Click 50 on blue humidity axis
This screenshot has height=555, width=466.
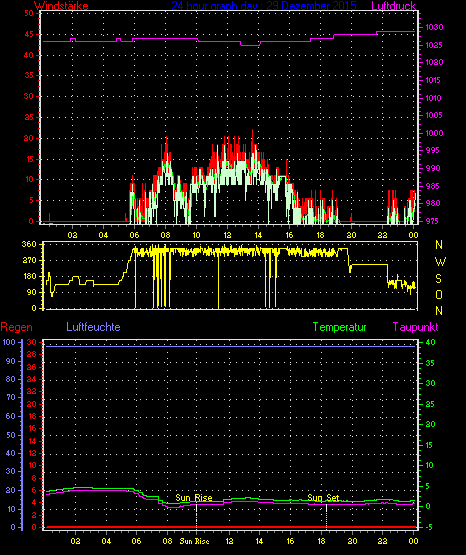[11, 435]
